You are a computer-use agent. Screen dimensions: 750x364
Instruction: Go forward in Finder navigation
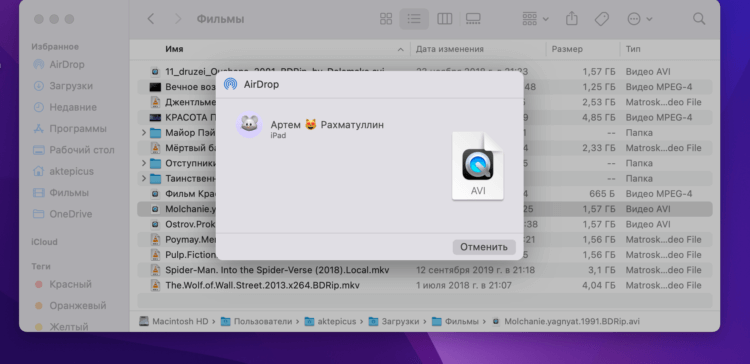178,19
